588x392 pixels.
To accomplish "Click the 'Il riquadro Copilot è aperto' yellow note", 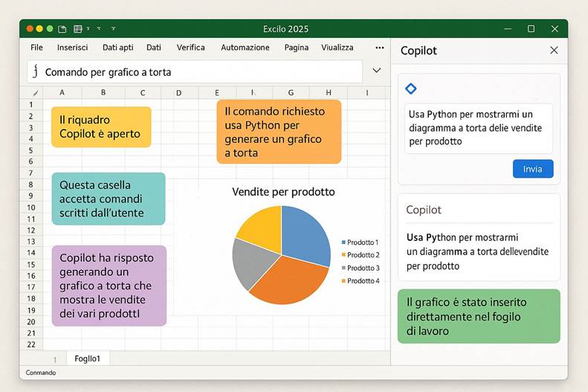I will tap(101, 126).
